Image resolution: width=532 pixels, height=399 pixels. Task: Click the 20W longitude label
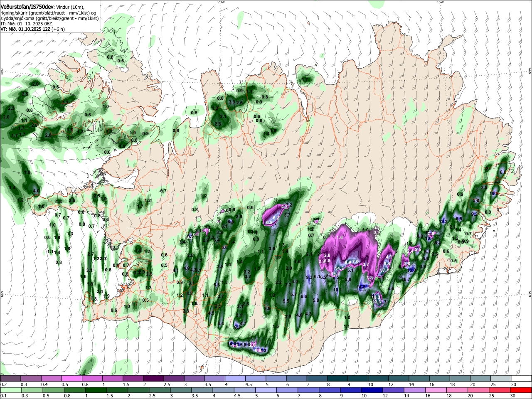tap(221, 2)
